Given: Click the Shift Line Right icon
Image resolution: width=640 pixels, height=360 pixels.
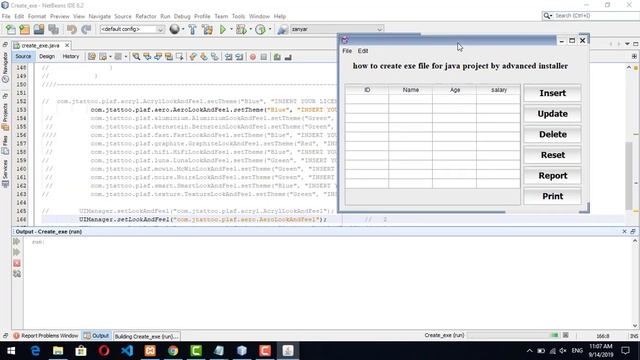Looking at the screenshot, I should tap(239, 57).
